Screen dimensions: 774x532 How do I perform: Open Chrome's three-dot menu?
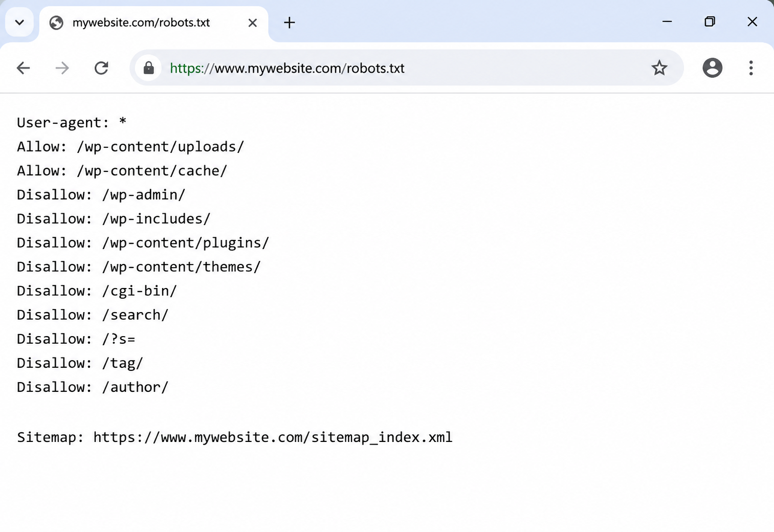751,68
